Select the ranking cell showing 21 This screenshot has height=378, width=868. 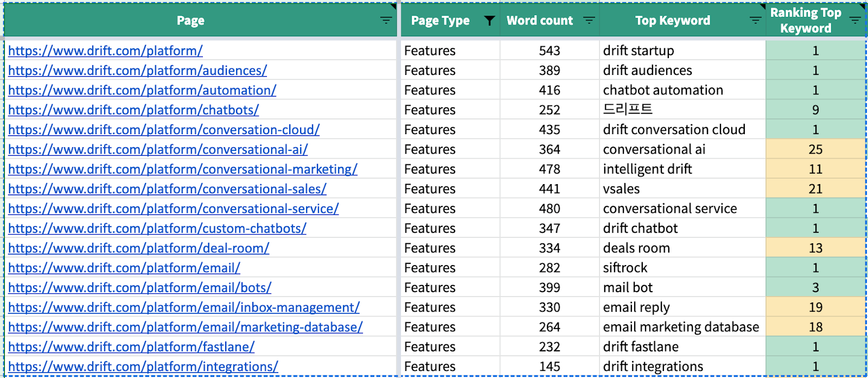point(815,188)
